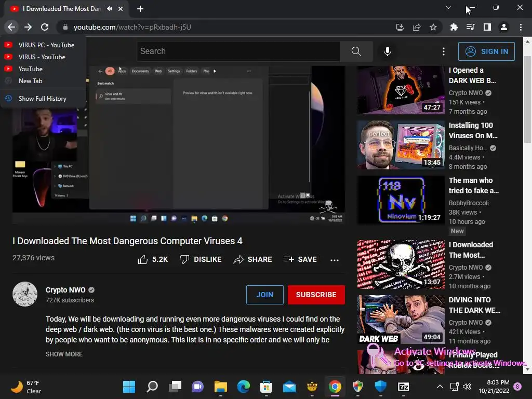532x399 pixels.
Task: Open 'The man who tried to fake a...' title
Action: click(474, 185)
